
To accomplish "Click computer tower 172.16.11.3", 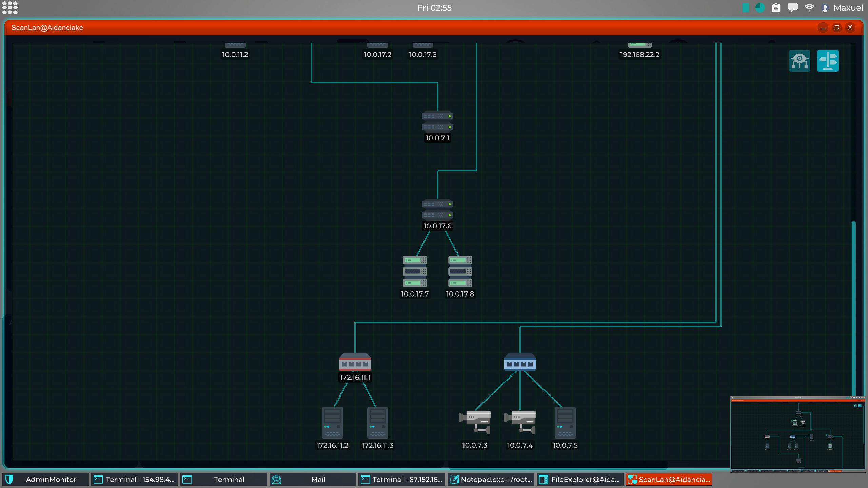I will coord(377,422).
